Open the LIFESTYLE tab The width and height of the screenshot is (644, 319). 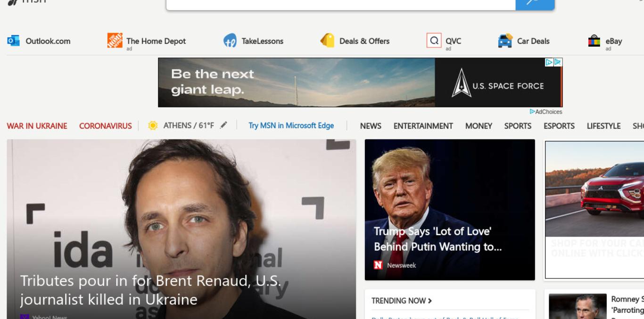click(x=603, y=126)
